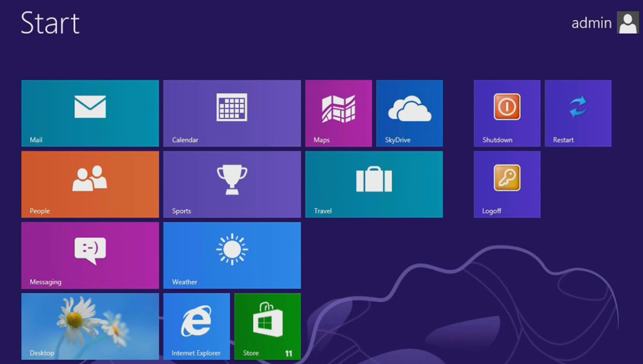The image size is (643, 364).
Task: Open the Store tile
Action: pyautogui.click(x=267, y=326)
